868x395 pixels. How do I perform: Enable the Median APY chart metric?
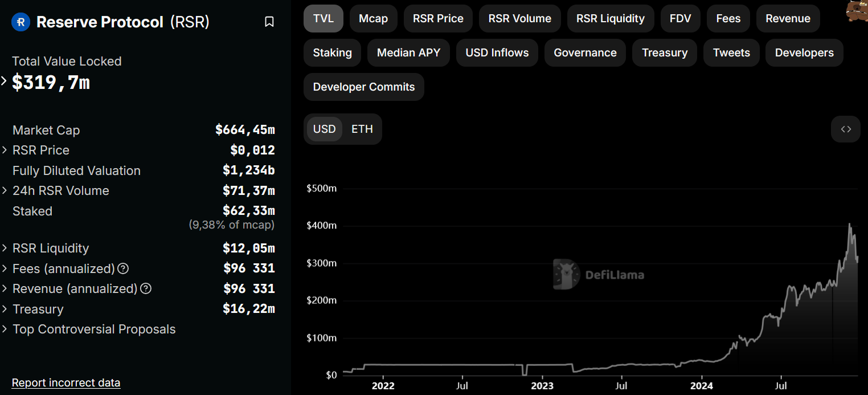point(409,53)
